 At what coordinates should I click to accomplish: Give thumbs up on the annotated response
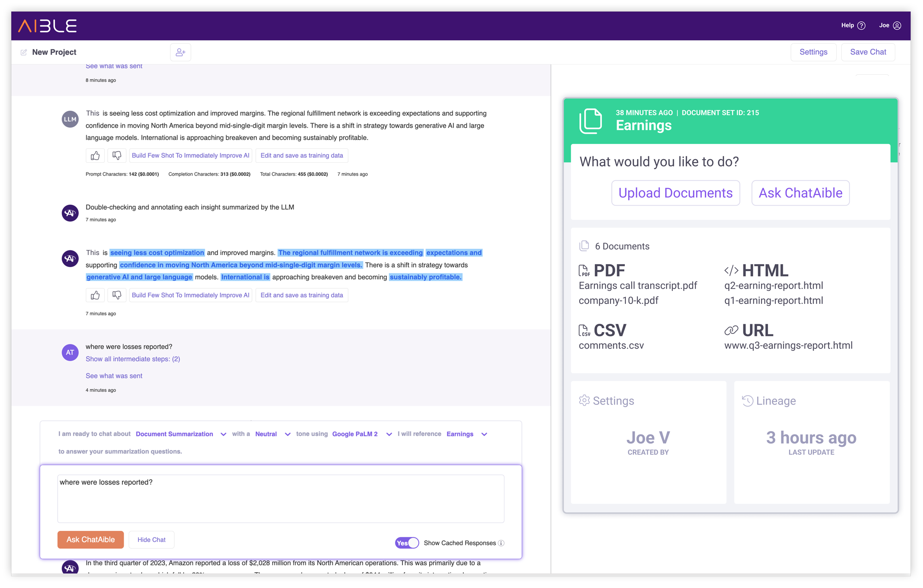tap(95, 295)
